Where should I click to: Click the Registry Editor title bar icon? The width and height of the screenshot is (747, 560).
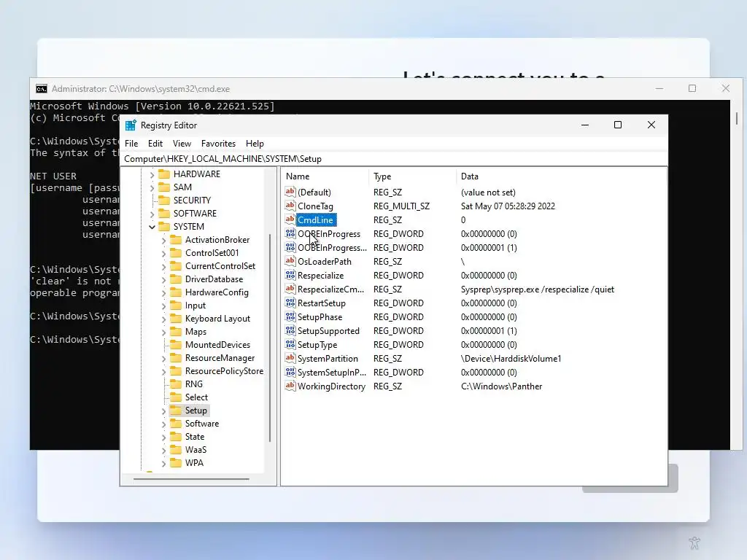(131, 125)
